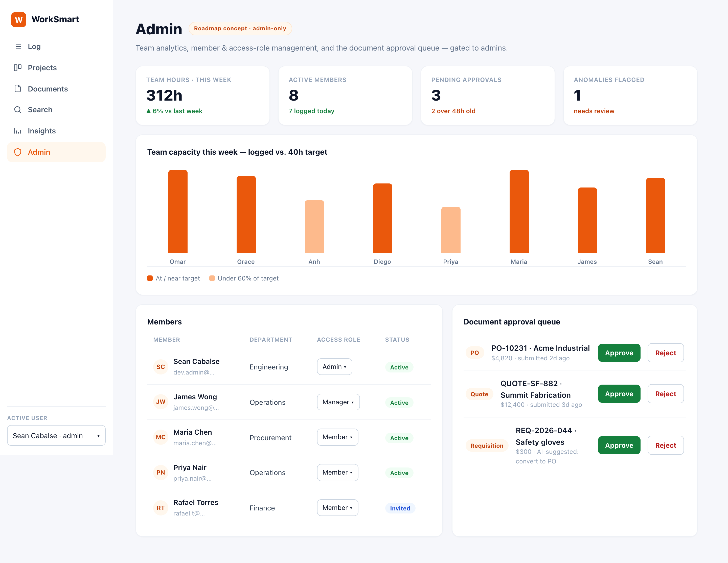Select the Admin nav item
Screen dimensions: 728x563
point(56,152)
